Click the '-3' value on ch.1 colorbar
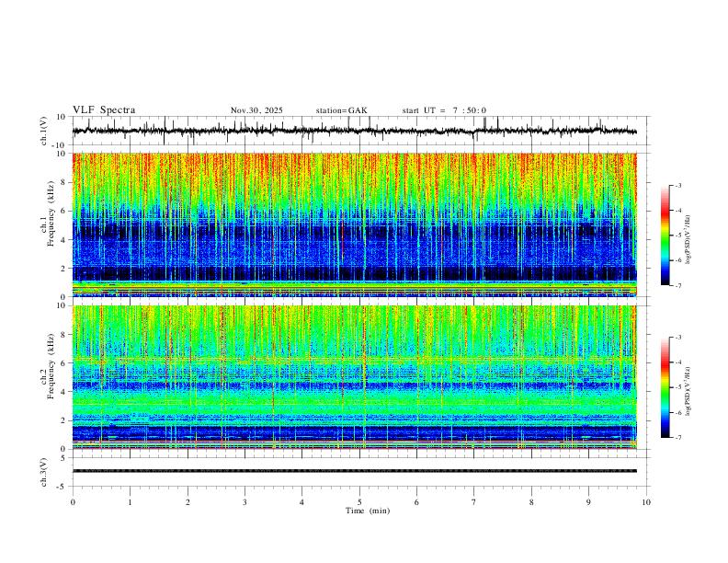 pyautogui.click(x=677, y=185)
